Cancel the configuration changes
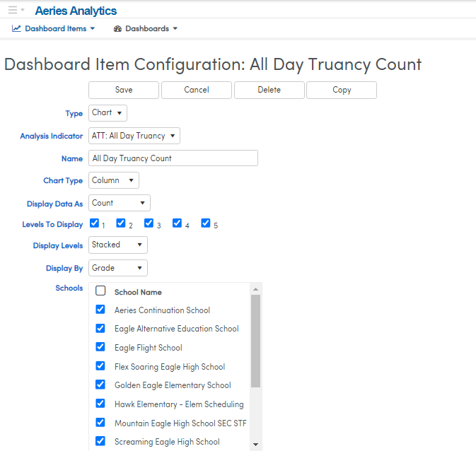 point(197,90)
